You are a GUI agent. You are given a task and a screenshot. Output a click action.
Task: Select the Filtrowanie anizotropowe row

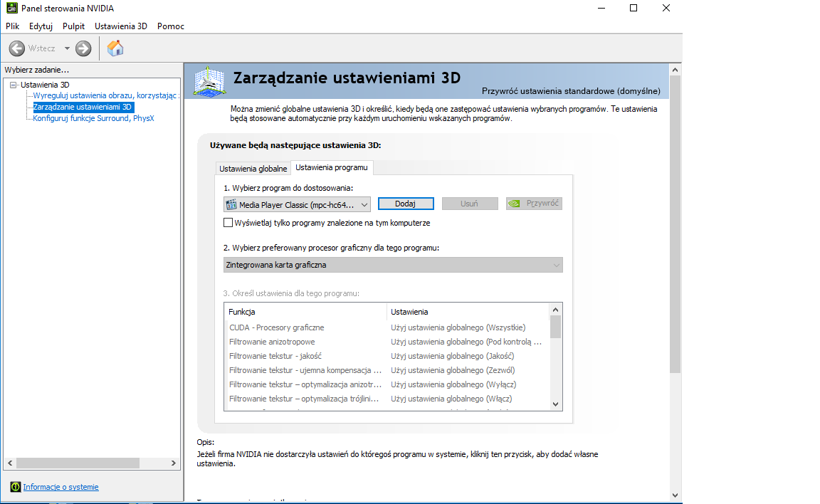pyautogui.click(x=387, y=342)
